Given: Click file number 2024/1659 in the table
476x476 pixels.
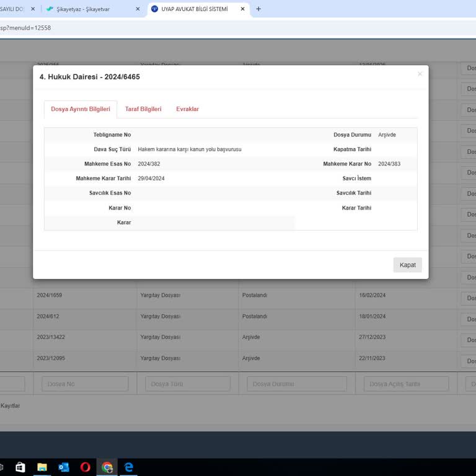Looking at the screenshot, I should 50,295.
